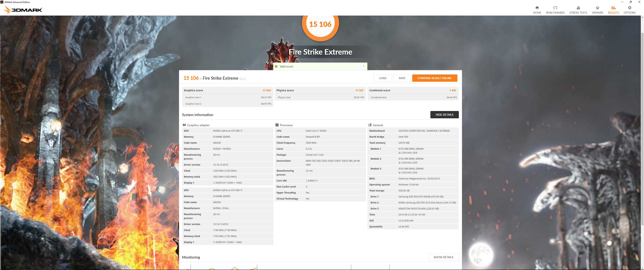644x270 pixels.
Task: Click the Stress Tests bar chart icon
Action: (x=578, y=8)
